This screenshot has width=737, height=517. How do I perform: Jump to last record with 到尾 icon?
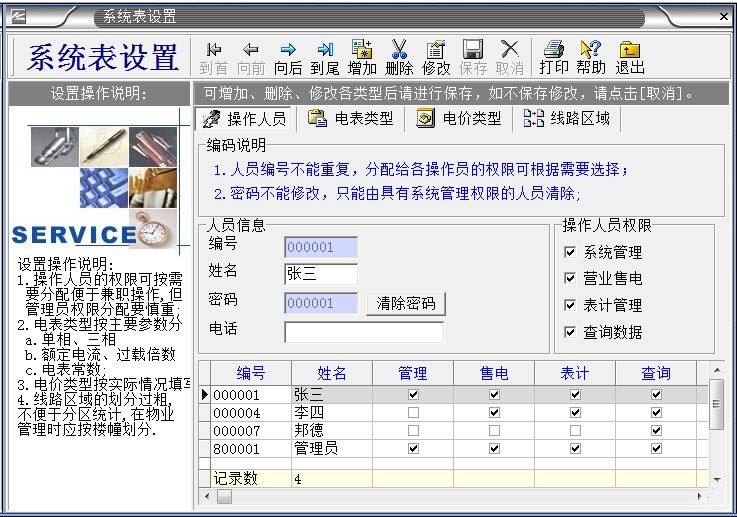[x=325, y=58]
